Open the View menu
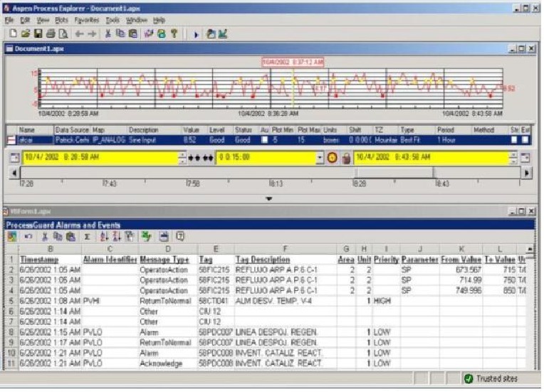This screenshot has height=392, width=544. [43, 20]
